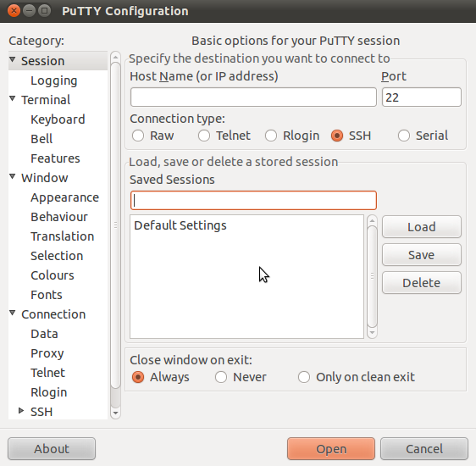Focus the Host Name input field
This screenshot has width=476, height=466.
253,97
